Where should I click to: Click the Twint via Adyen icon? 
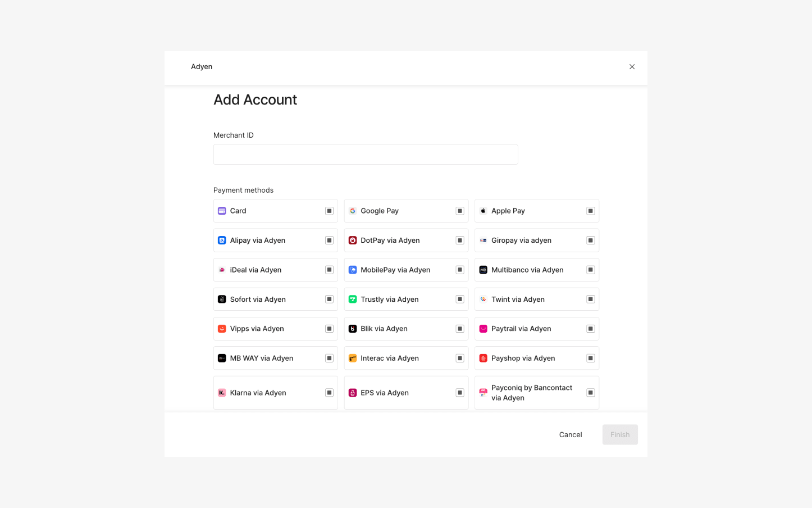pos(483,300)
